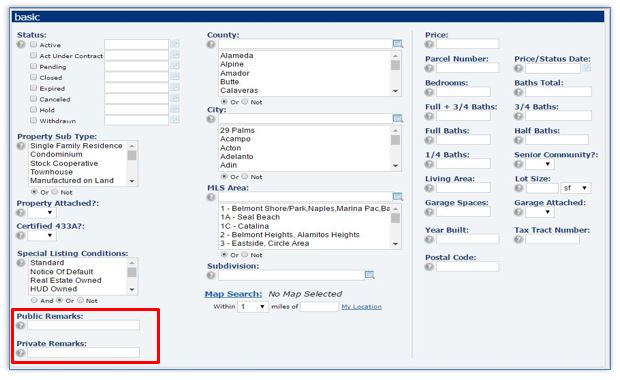Click the MLS Area list scrollbar thumb

click(395, 218)
